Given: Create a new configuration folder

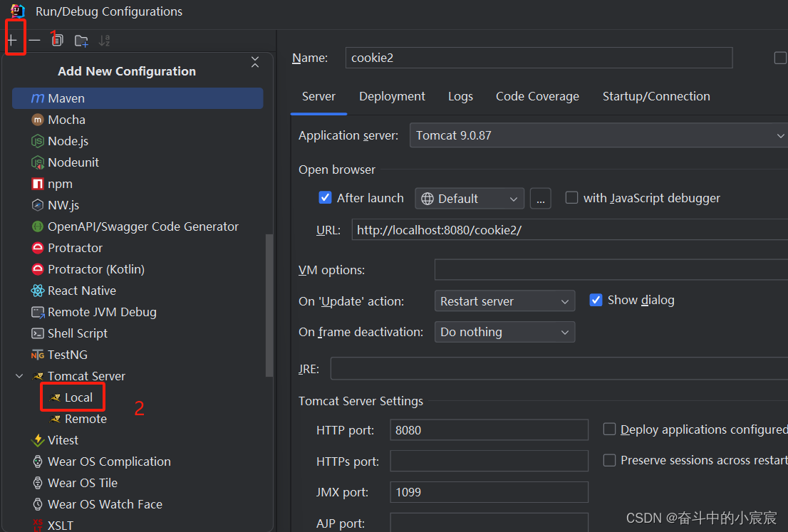Looking at the screenshot, I should [81, 41].
